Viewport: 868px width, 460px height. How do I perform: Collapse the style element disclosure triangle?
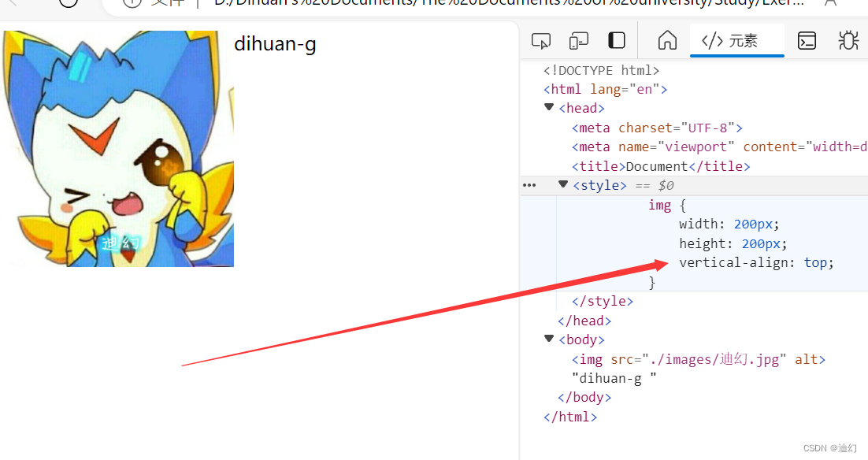[562, 184]
